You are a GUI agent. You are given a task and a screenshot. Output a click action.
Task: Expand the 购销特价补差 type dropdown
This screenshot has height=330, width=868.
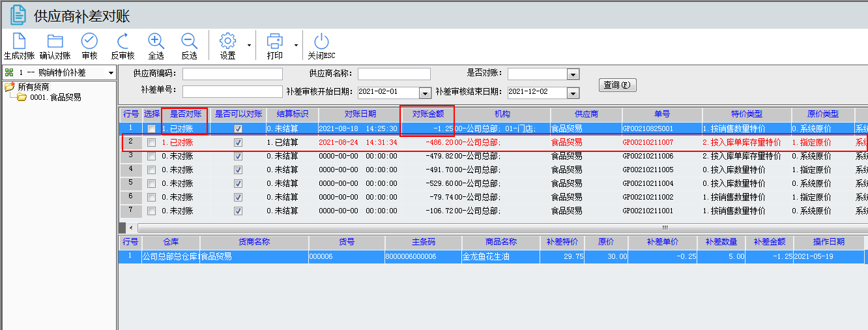(x=111, y=73)
